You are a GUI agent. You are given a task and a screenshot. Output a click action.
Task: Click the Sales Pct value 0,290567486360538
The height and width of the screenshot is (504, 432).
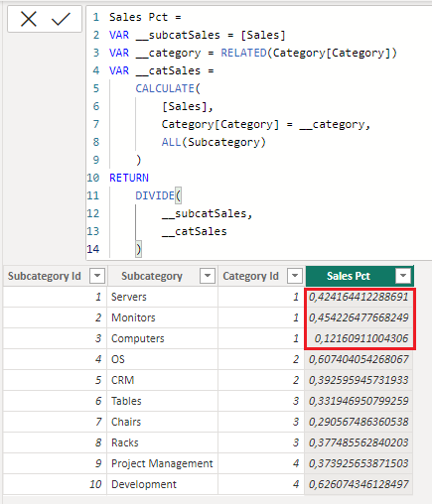(x=359, y=422)
